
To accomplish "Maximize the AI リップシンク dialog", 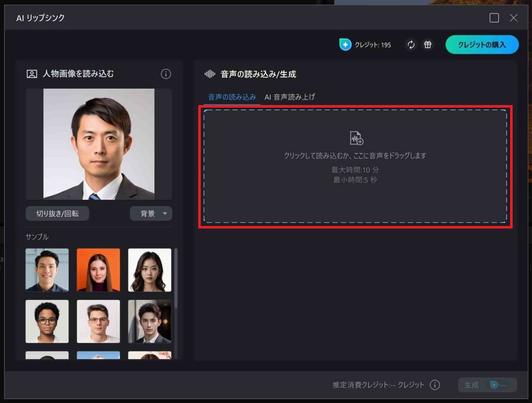I will click(494, 18).
